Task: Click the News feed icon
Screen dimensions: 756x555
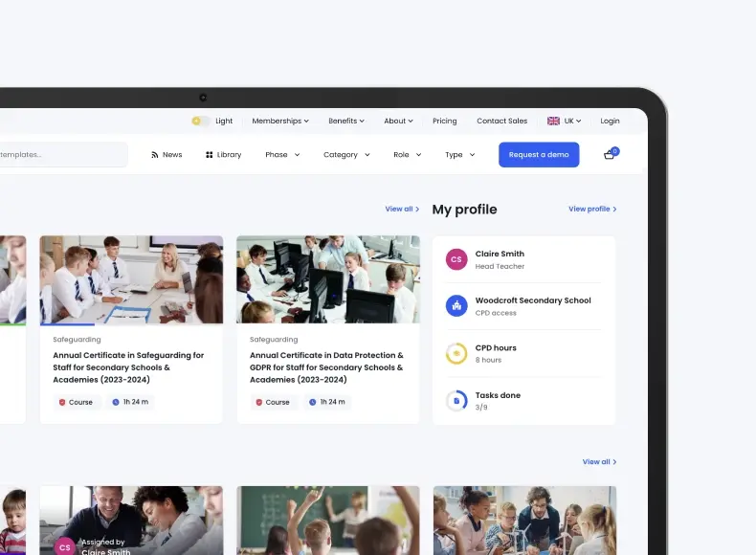Action: 155,155
